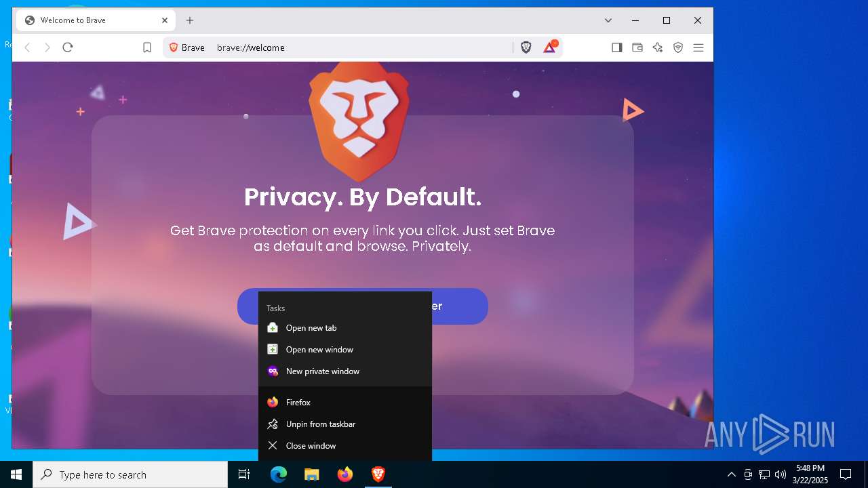Open Task View on taskbar
Image resolution: width=868 pixels, height=488 pixels.
244,474
